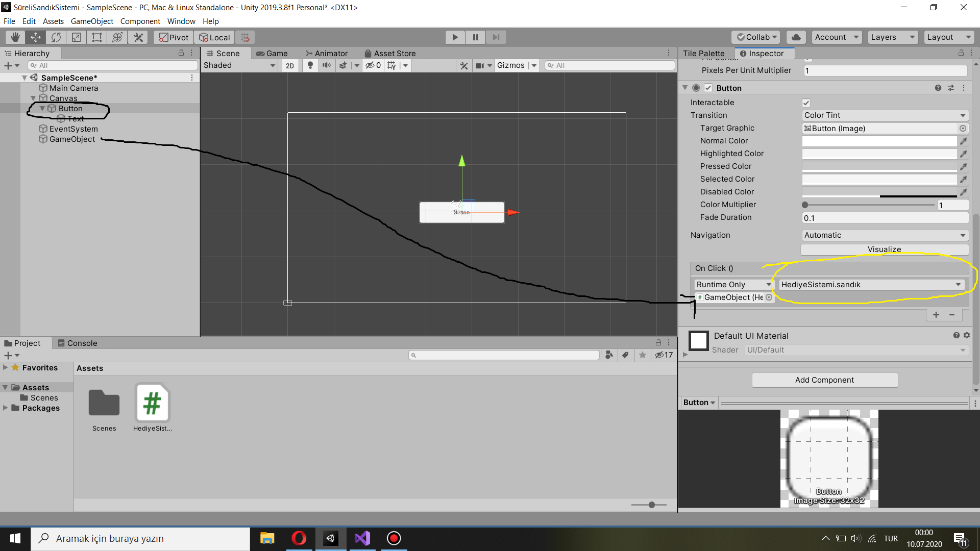
Task: Click the Normal Color swatch
Action: [x=879, y=141]
